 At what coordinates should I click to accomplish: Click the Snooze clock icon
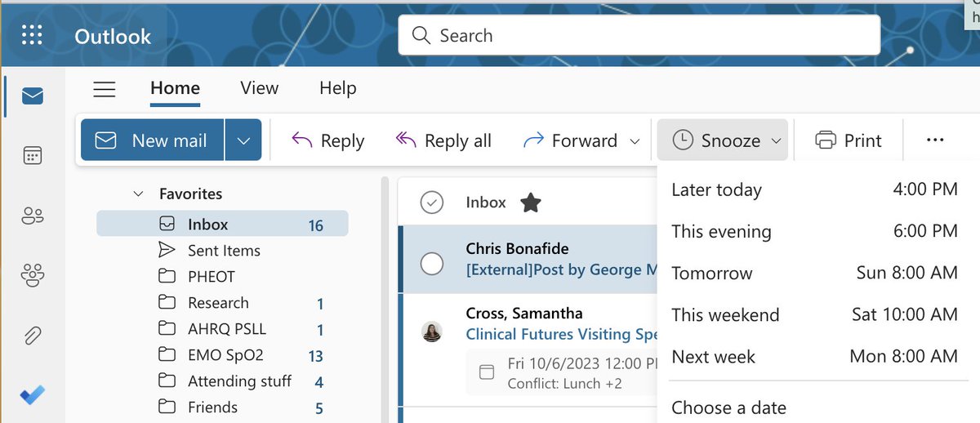(x=682, y=140)
